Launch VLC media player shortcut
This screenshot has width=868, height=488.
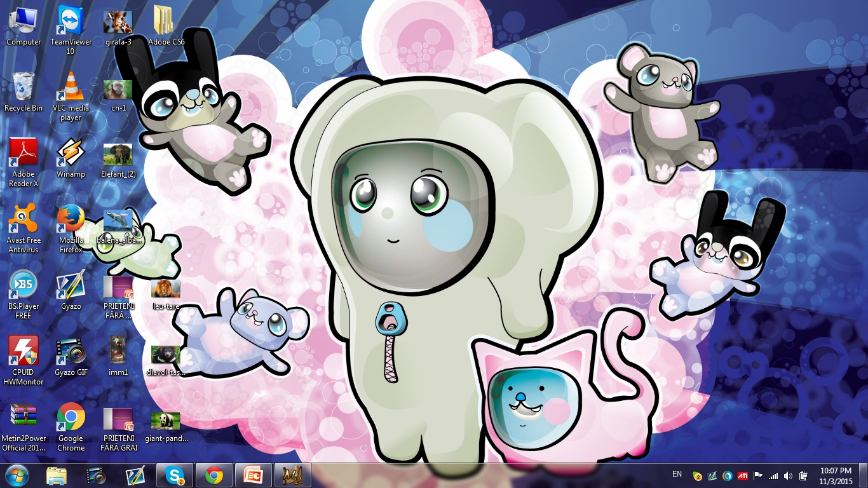coord(71,97)
